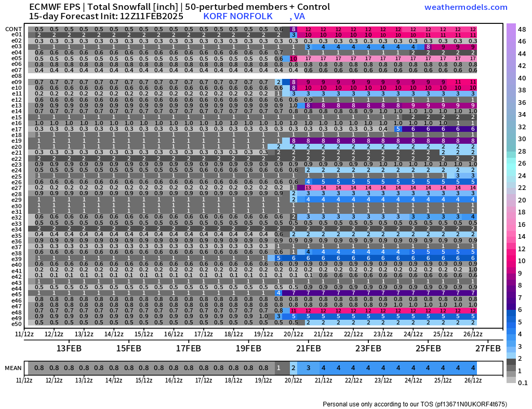532x409 pixels.
Task: Click the KORF NORFOLK station label
Action: point(238,16)
